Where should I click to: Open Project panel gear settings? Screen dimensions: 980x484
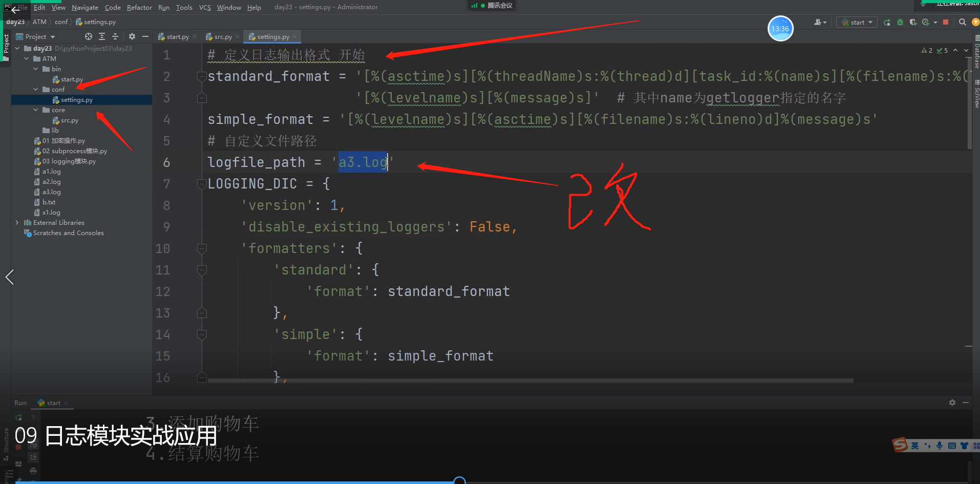(x=132, y=36)
